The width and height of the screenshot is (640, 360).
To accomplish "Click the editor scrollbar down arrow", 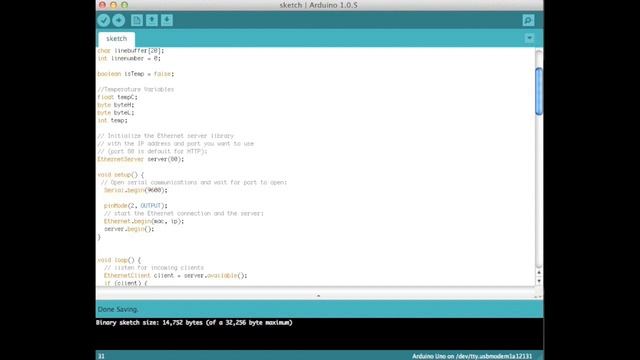I will pyautogui.click(x=539, y=281).
